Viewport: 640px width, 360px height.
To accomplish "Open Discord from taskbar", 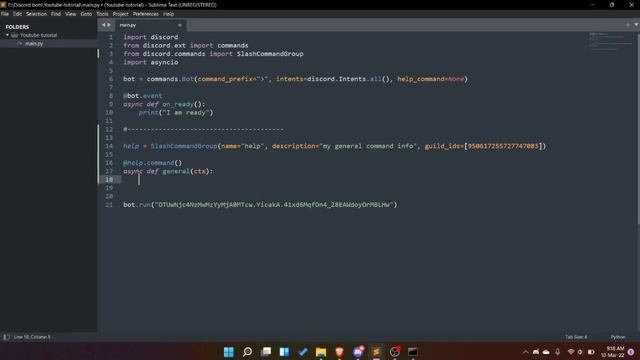I will click(358, 352).
